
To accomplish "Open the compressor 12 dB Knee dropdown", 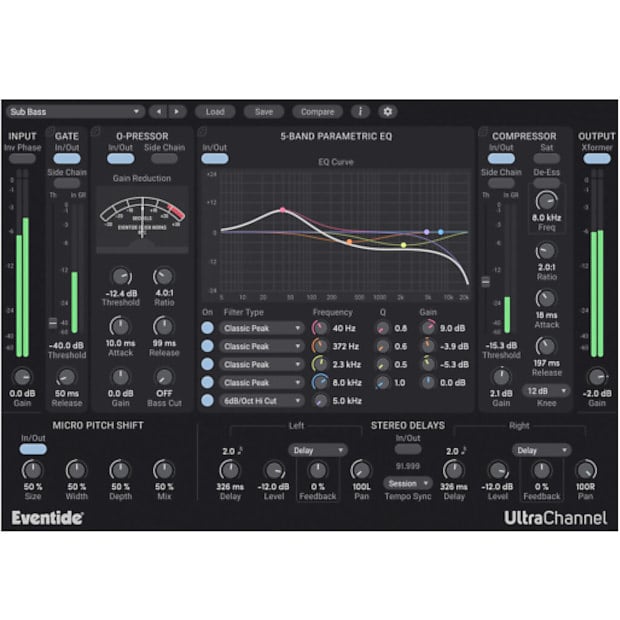I will pyautogui.click(x=546, y=391).
